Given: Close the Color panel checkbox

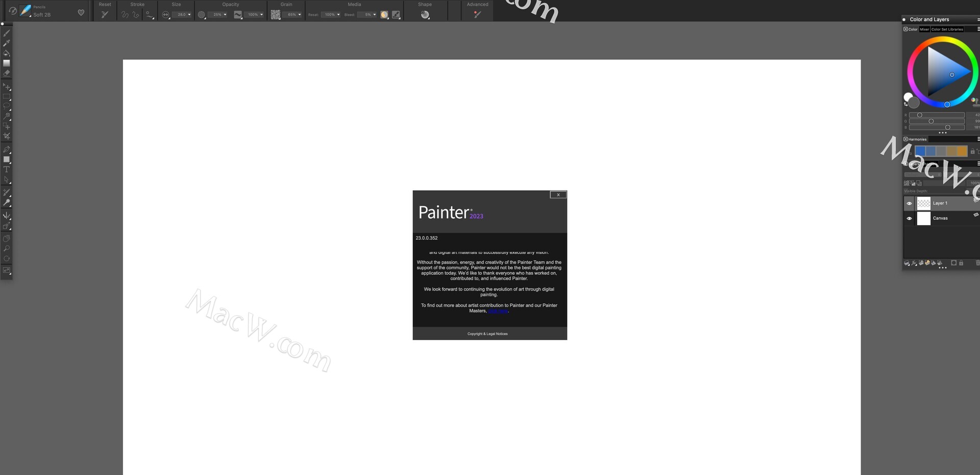Looking at the screenshot, I should pos(905,29).
